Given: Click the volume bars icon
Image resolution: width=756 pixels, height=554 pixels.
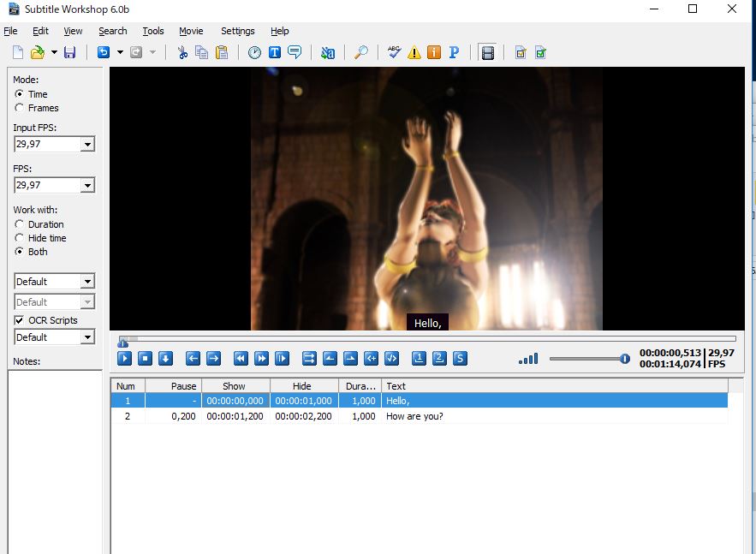Looking at the screenshot, I should pyautogui.click(x=528, y=359).
